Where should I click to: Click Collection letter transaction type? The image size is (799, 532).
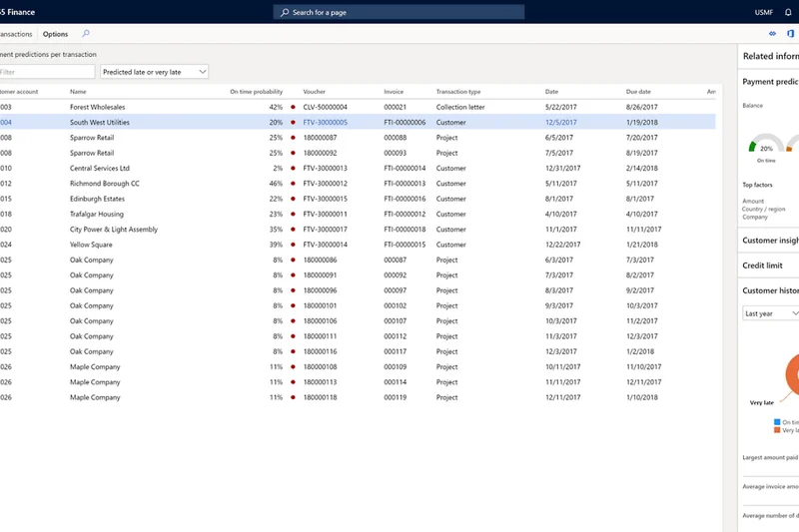coord(460,107)
